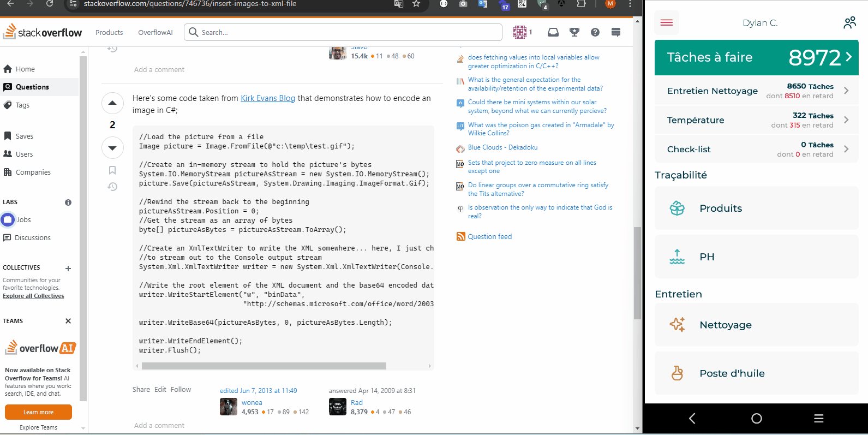Bookmark the answer from Rad
This screenshot has width=868, height=435.
[x=112, y=170]
